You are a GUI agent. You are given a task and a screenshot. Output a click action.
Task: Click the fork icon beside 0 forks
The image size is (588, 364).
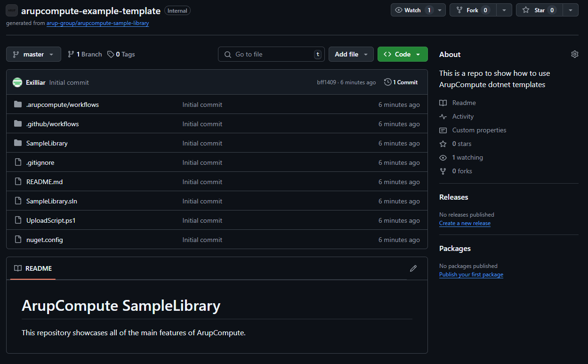443,171
